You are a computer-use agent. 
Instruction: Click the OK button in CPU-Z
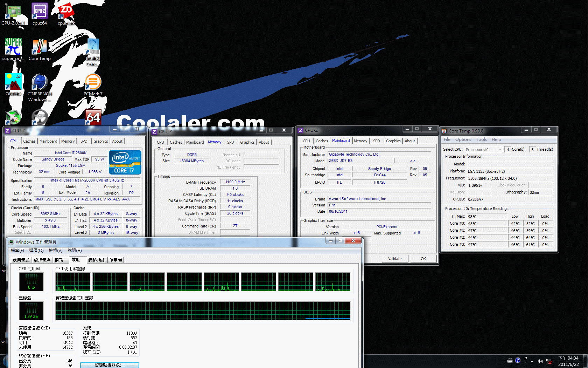[423, 259]
